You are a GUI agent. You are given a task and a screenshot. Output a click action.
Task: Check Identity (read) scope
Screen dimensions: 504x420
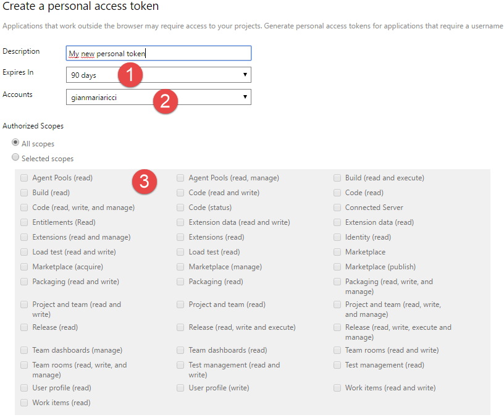pyautogui.click(x=337, y=237)
